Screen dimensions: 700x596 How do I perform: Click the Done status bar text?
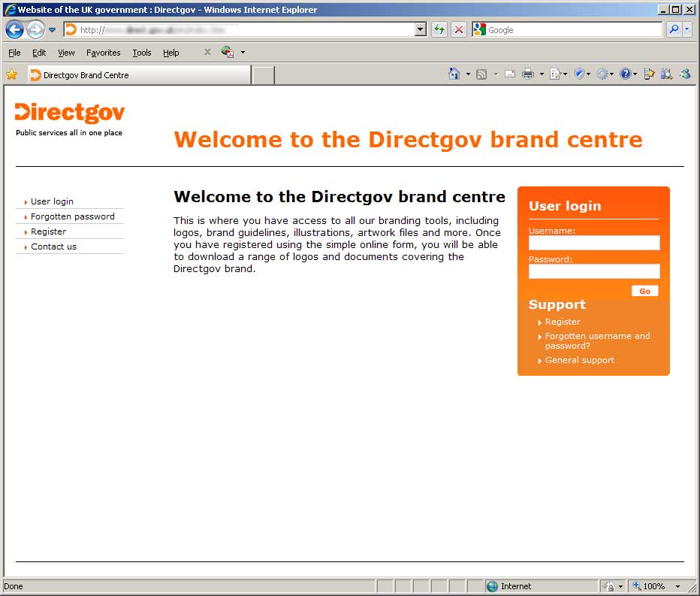[x=13, y=586]
